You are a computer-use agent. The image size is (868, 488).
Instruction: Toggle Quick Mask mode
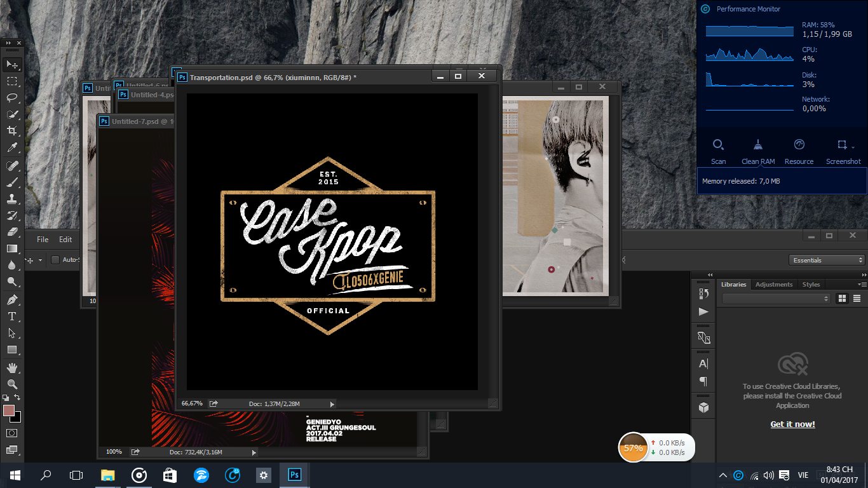tap(12, 433)
